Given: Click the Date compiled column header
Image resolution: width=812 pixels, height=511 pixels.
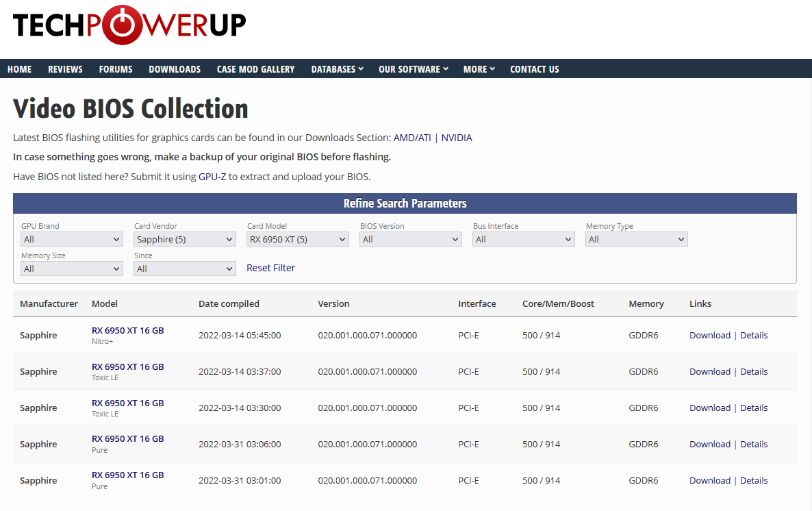Looking at the screenshot, I should (229, 303).
